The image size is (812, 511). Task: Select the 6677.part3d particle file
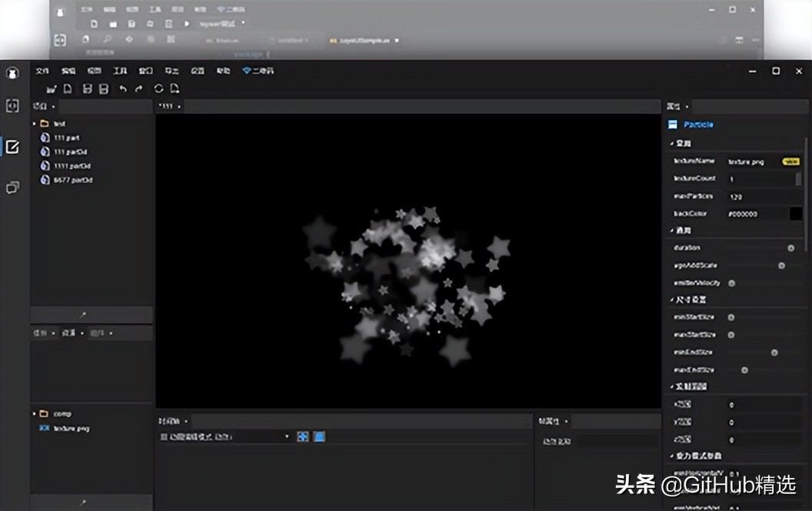point(71,180)
